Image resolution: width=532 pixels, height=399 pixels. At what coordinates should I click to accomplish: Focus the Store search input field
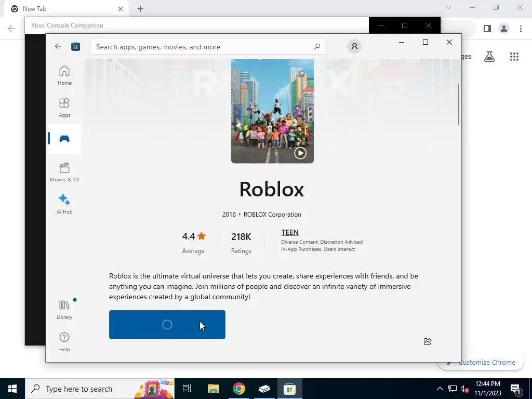(208, 47)
